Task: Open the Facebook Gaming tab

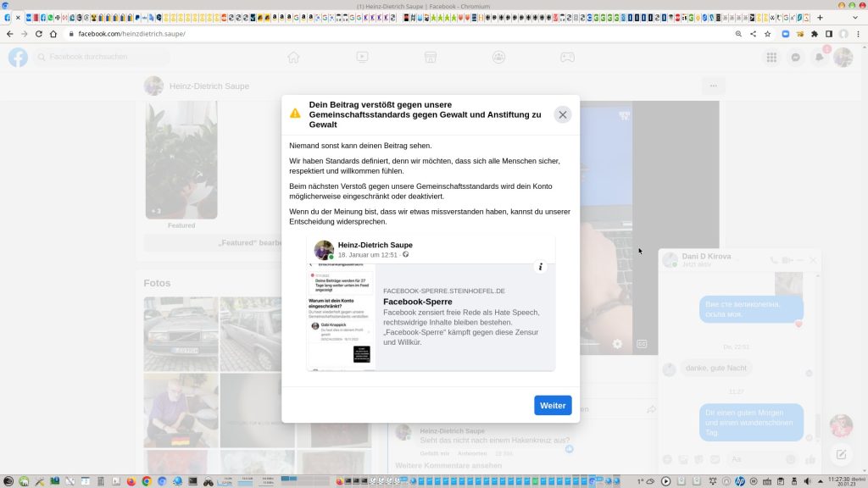Action: tap(567, 57)
